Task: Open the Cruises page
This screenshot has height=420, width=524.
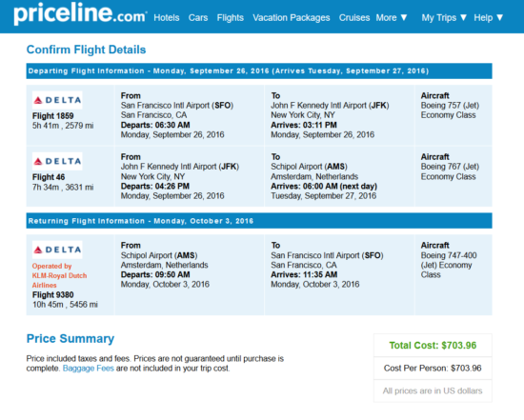Action: coord(354,18)
